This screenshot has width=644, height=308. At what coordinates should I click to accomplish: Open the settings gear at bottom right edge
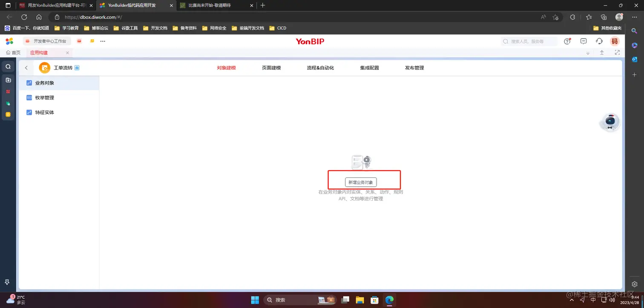pyautogui.click(x=634, y=284)
